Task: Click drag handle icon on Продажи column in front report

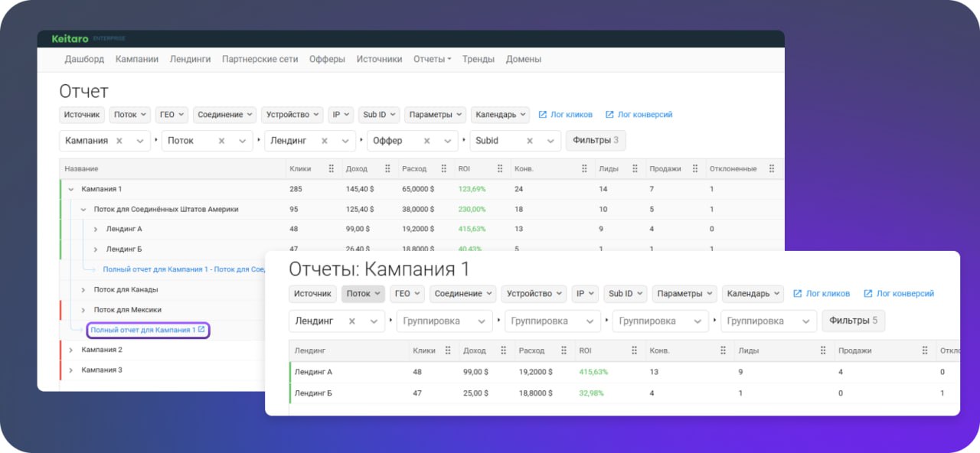Action: (924, 350)
